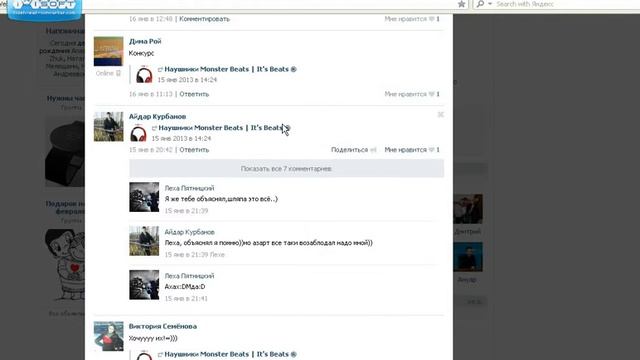
Task: Click Мне нравится on Айдар Курбанов post
Action: click(x=405, y=150)
